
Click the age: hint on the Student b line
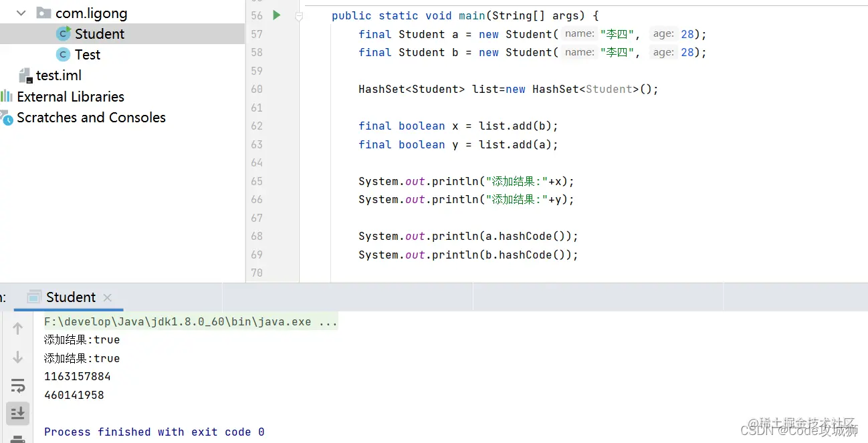(x=663, y=52)
